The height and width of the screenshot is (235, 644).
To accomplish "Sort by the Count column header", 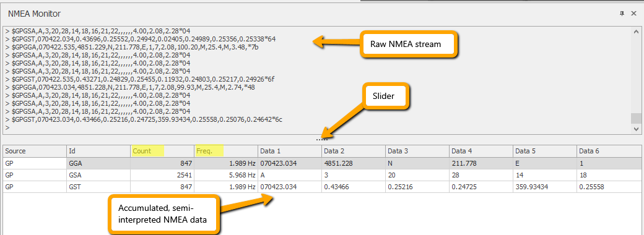I will 162,151.
